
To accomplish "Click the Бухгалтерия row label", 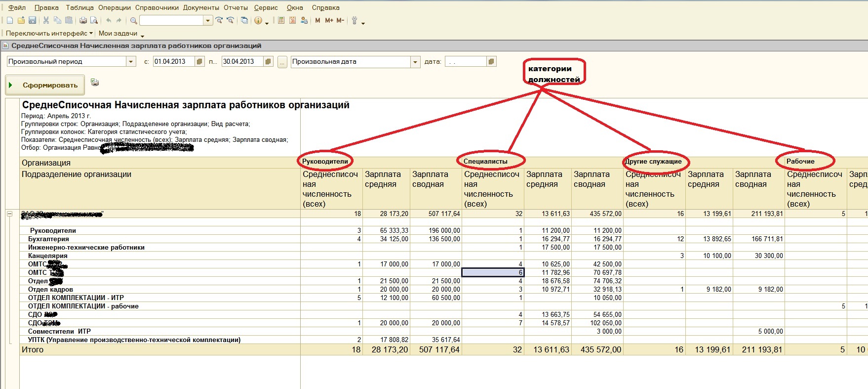I will click(48, 239).
